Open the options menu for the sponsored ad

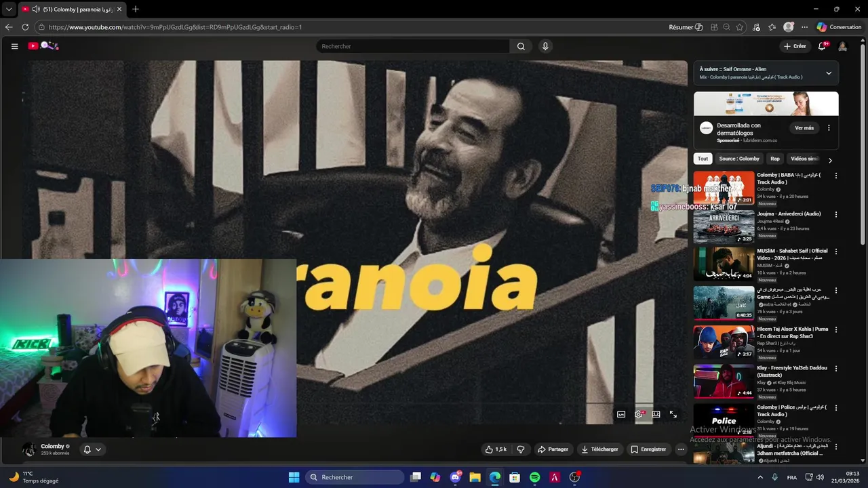click(x=829, y=128)
